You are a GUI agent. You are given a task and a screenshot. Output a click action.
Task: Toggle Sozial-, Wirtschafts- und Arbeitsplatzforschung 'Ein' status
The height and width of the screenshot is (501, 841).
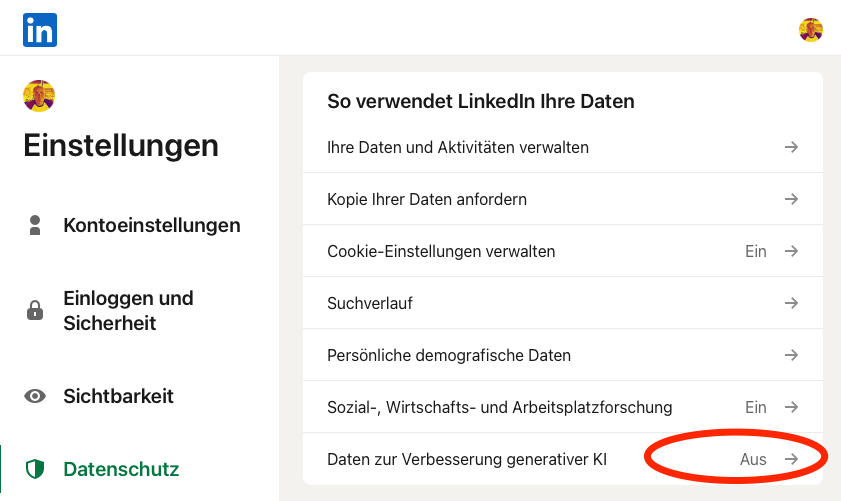click(x=756, y=407)
